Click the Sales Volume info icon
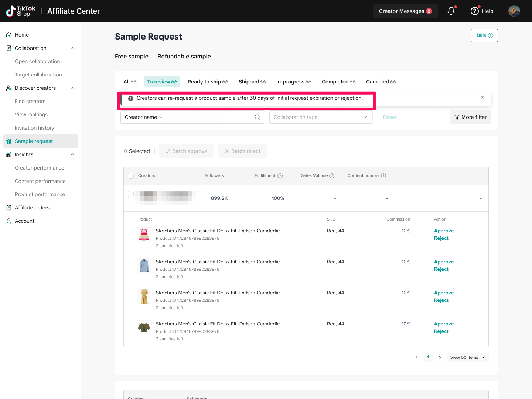 coord(332,176)
